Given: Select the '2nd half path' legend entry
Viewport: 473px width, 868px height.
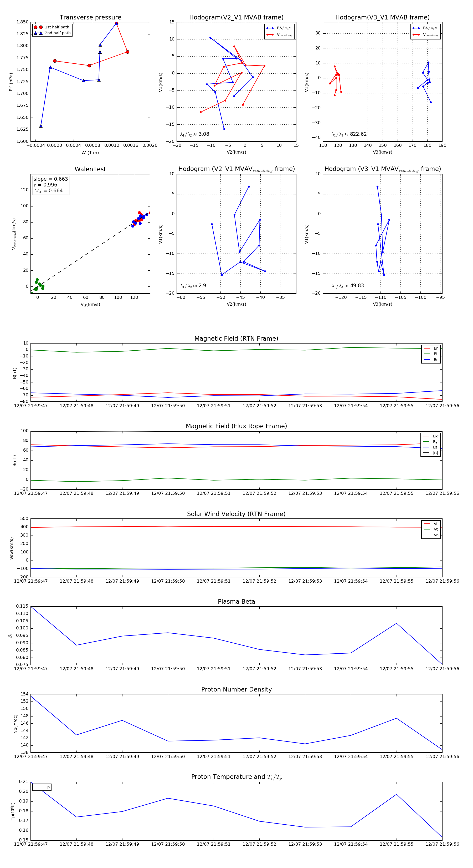Looking at the screenshot, I should (52, 33).
